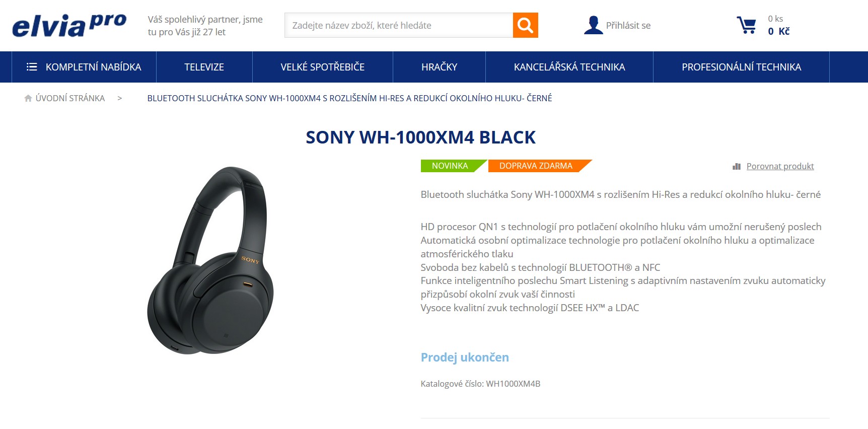Click Úvodní stránka breadcrumb link
The width and height of the screenshot is (868, 429).
tap(70, 98)
